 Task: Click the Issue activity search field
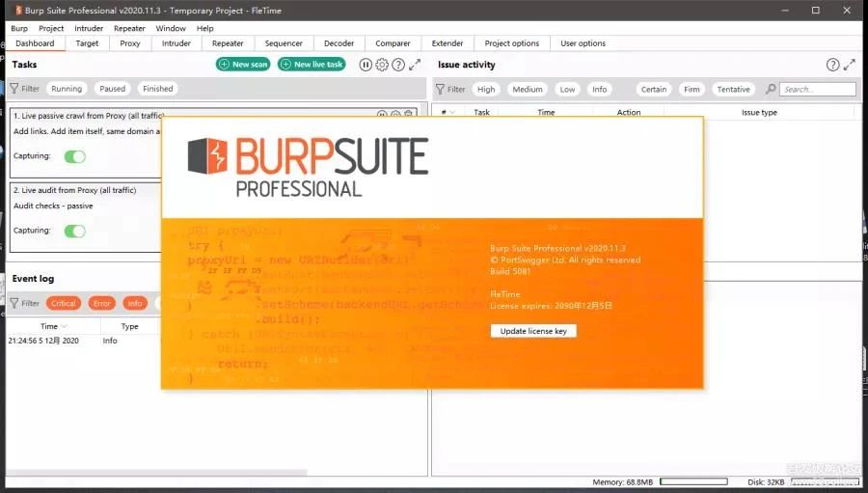pos(818,89)
